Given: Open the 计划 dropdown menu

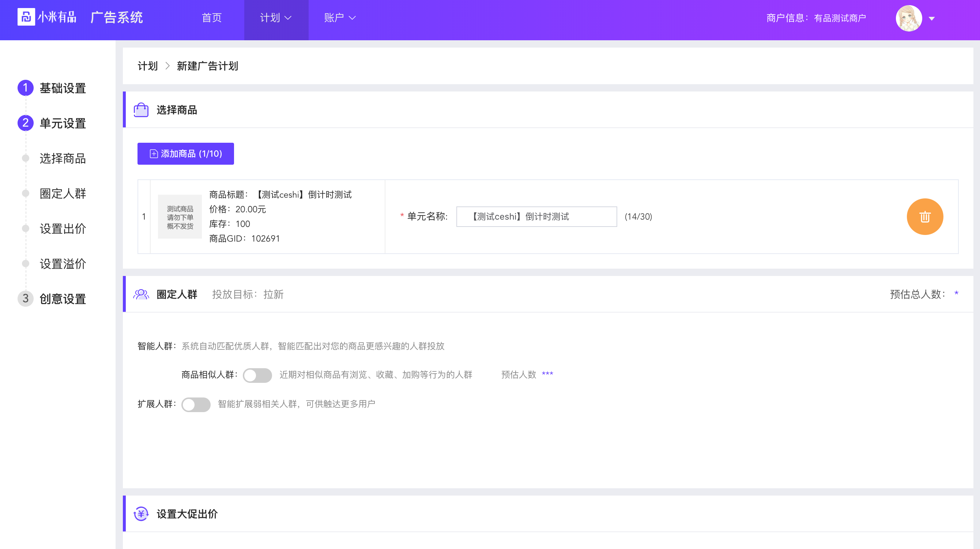Looking at the screenshot, I should pos(276,18).
